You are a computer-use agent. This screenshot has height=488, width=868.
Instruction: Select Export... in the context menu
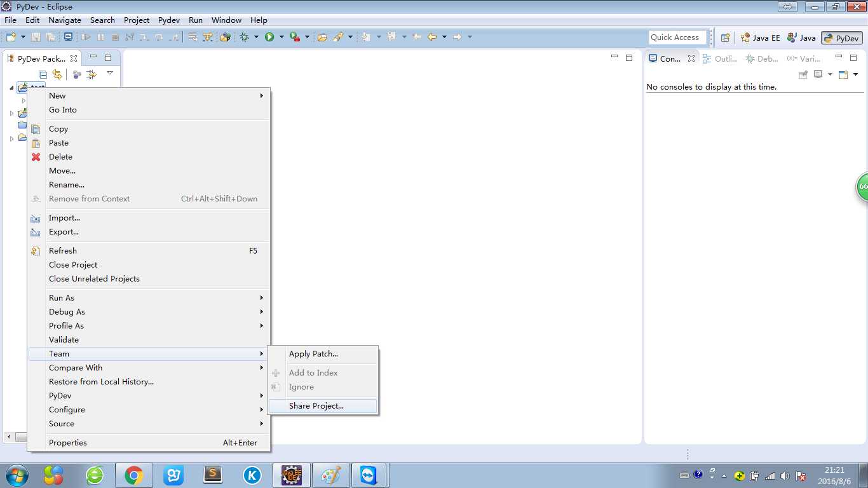coord(149,232)
